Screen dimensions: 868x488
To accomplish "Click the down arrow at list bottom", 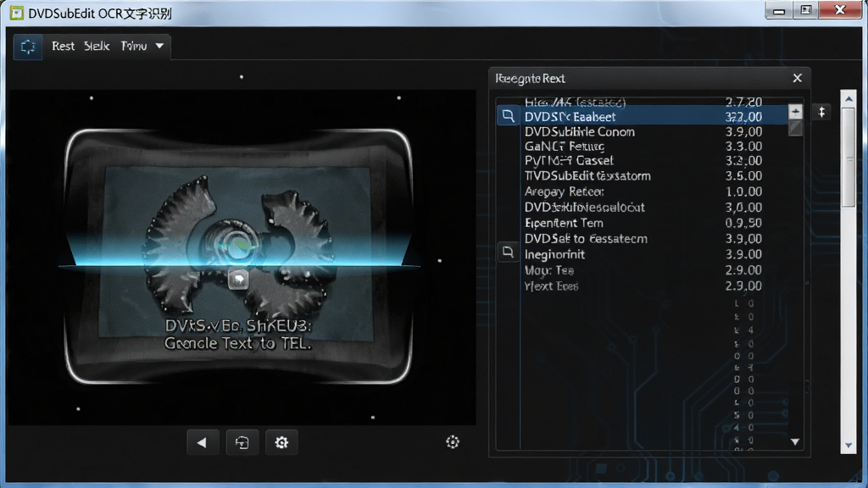I will (x=795, y=442).
